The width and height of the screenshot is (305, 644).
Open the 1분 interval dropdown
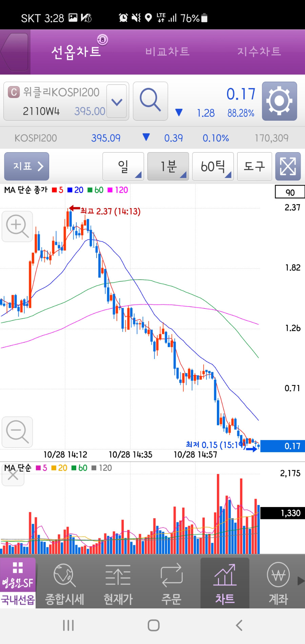(168, 166)
